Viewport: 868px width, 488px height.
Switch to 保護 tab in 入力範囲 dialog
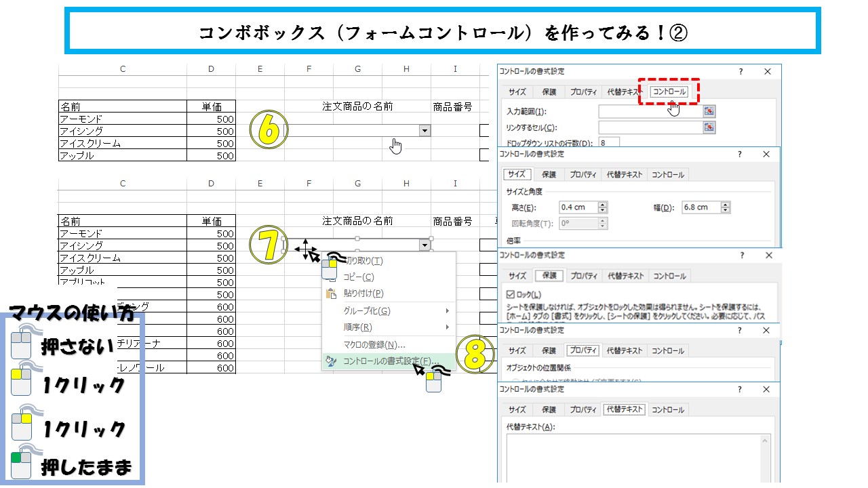click(x=549, y=93)
